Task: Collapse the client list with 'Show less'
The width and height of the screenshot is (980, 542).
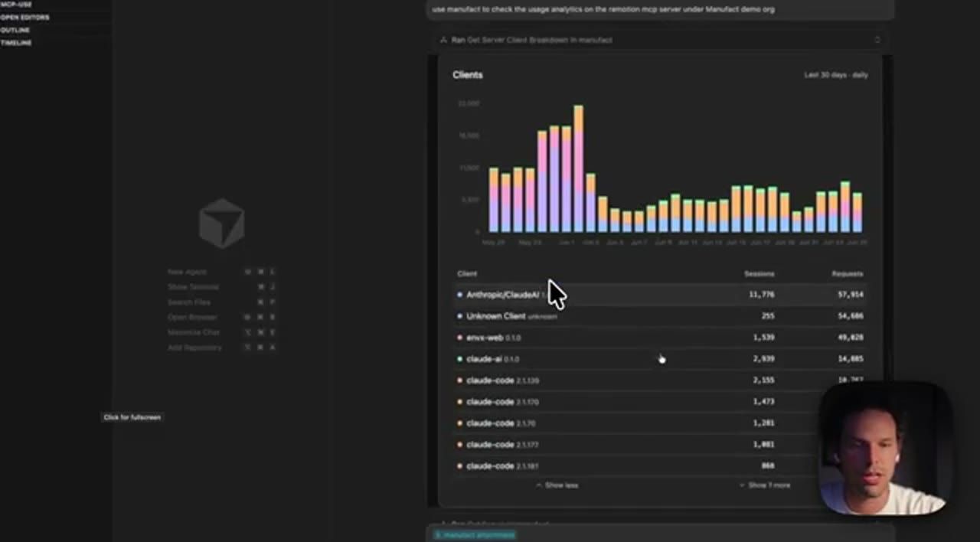Action: pyautogui.click(x=557, y=485)
